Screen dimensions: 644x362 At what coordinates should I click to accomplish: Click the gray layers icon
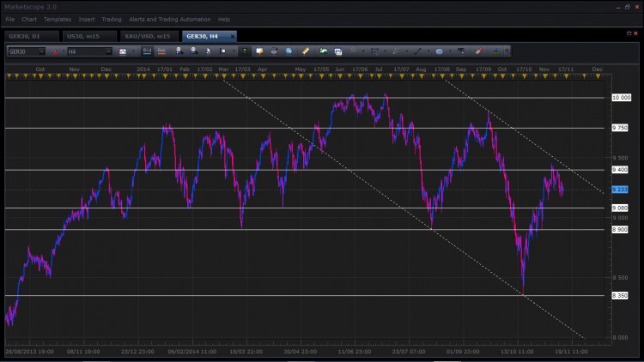[x=274, y=51]
